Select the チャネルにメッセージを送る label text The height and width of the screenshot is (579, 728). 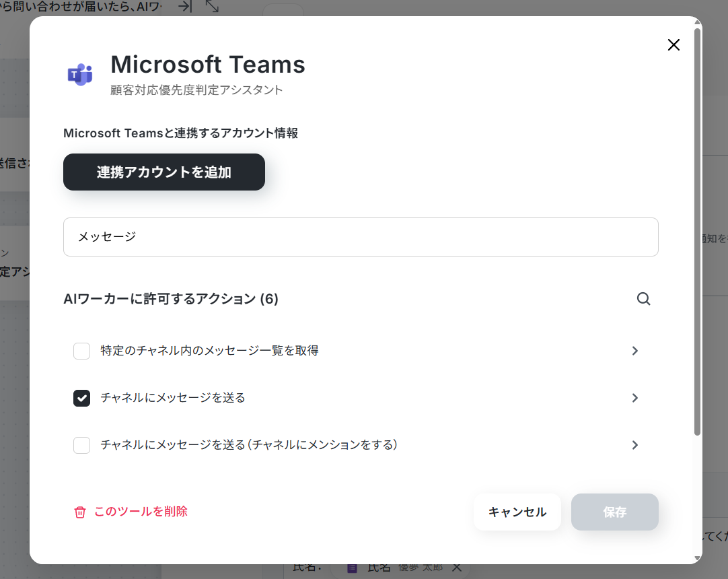[x=173, y=398]
